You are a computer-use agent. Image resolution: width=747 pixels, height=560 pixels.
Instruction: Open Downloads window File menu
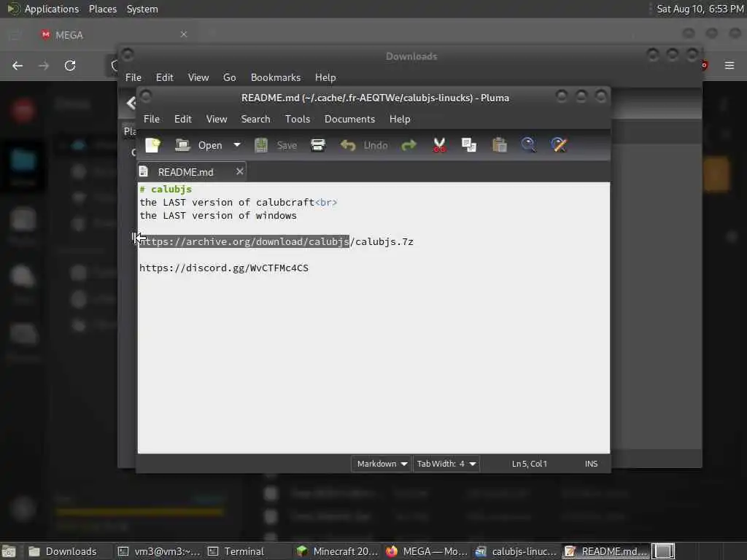click(x=133, y=77)
